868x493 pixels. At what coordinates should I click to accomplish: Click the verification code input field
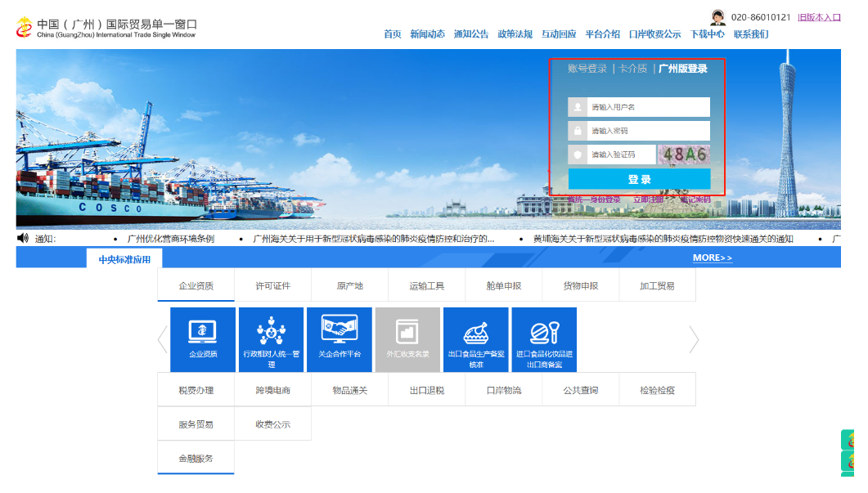pos(612,155)
